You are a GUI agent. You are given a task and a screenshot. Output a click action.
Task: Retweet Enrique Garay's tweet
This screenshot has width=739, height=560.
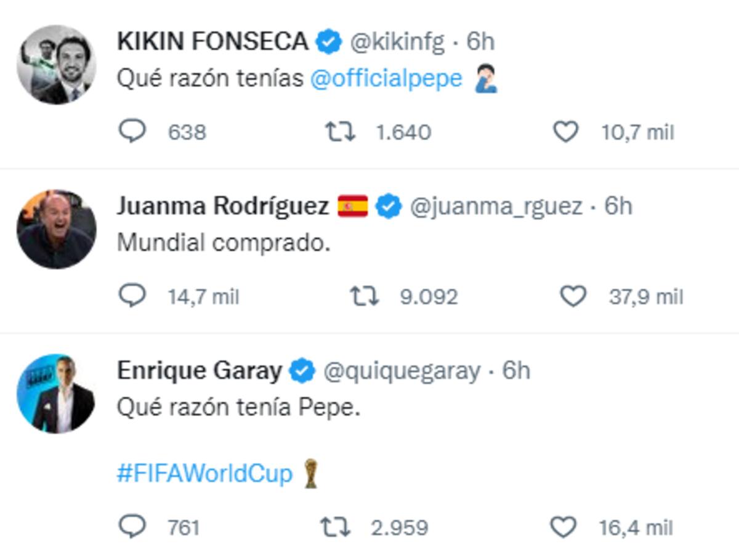336,527
